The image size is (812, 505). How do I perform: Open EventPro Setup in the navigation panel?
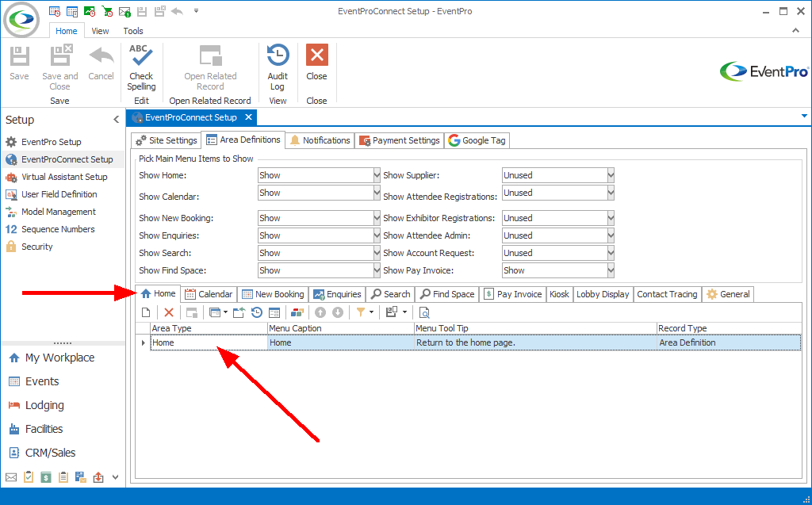[52, 142]
